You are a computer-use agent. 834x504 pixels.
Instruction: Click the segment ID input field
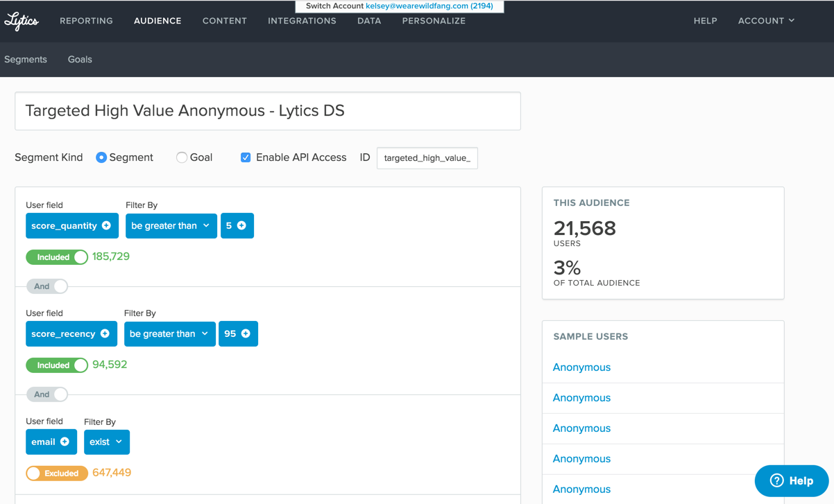point(427,158)
